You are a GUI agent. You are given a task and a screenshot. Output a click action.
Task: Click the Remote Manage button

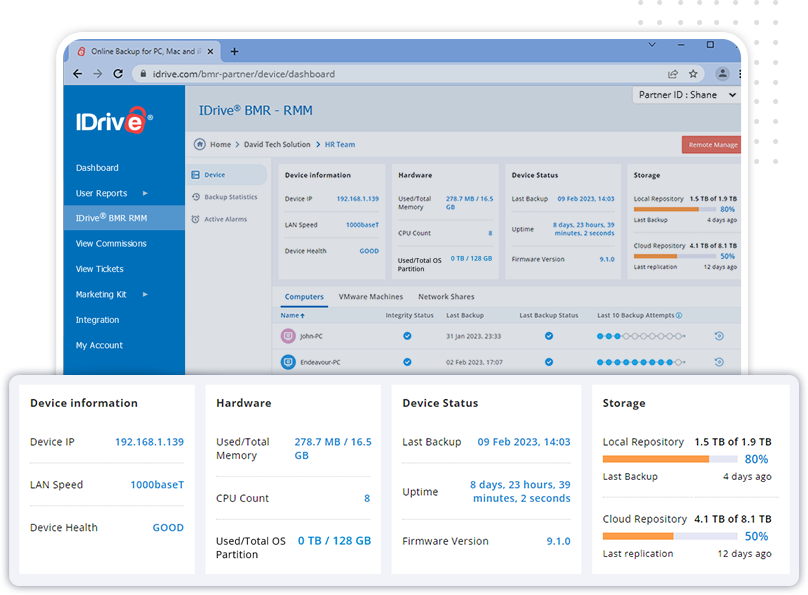(712, 145)
